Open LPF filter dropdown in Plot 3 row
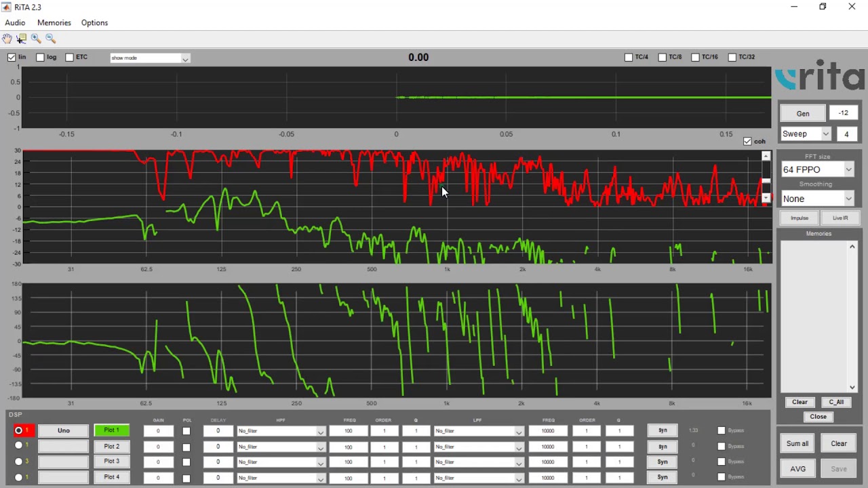868x488 pixels. 479,462
